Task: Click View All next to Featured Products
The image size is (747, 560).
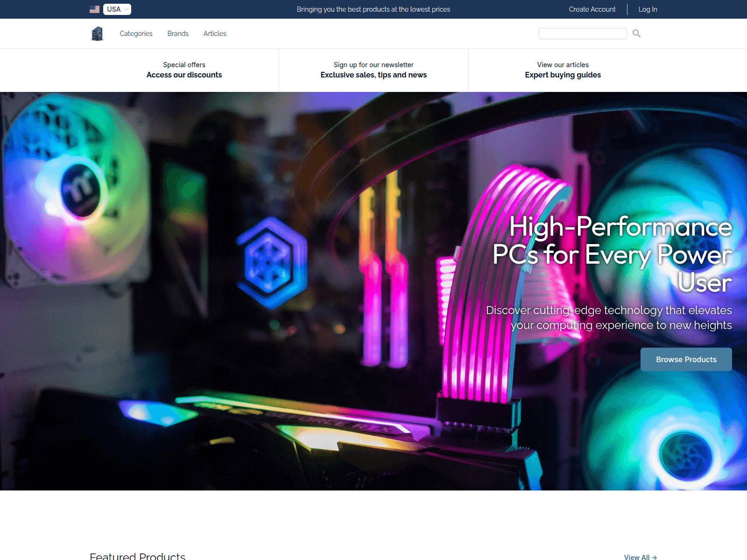Action: click(637, 557)
